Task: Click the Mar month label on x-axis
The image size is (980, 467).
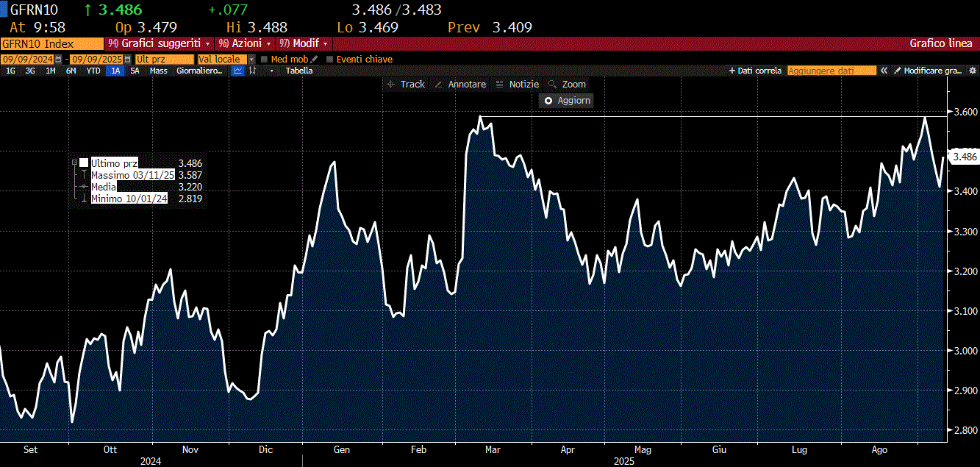Action: coord(493,449)
